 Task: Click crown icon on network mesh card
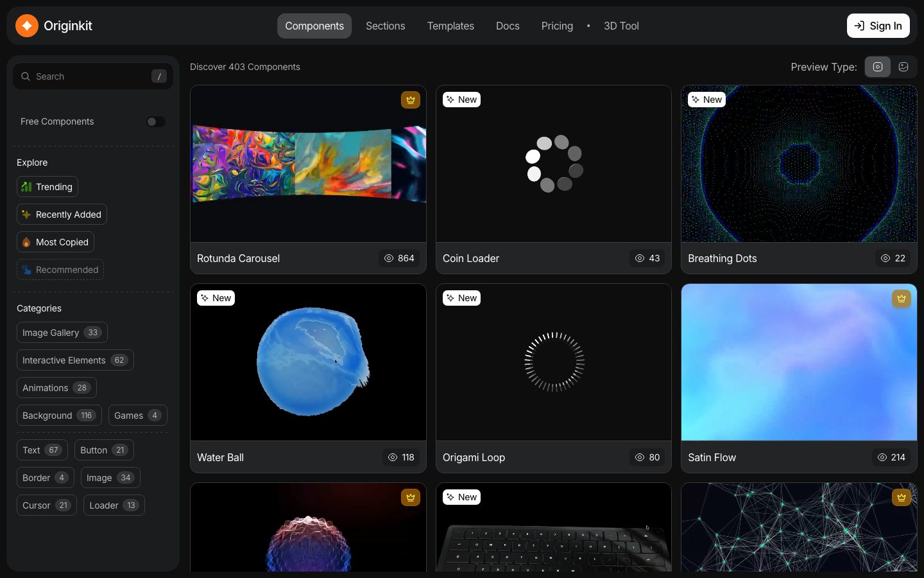tap(902, 497)
